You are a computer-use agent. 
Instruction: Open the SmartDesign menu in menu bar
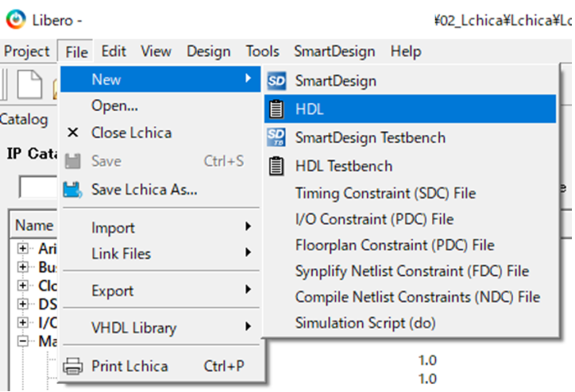point(334,52)
